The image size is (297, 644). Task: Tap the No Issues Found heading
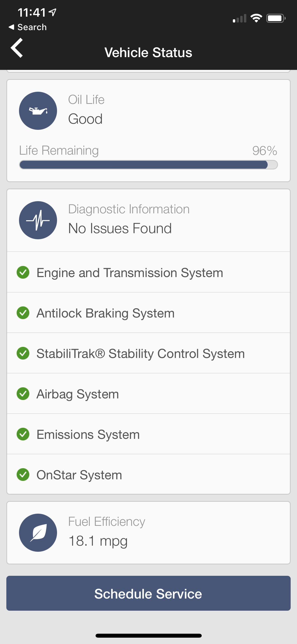tap(120, 228)
